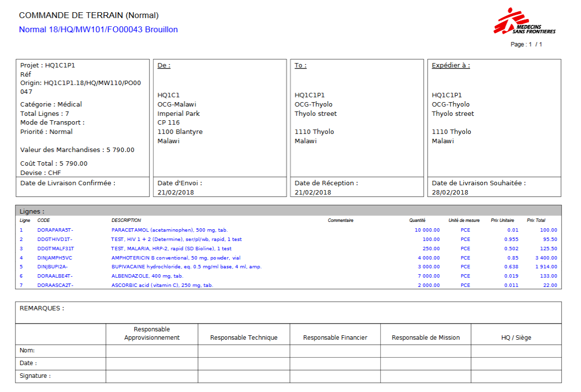581x392 pixels.
Task: Click the Quantité column header
Action: pyautogui.click(x=417, y=220)
